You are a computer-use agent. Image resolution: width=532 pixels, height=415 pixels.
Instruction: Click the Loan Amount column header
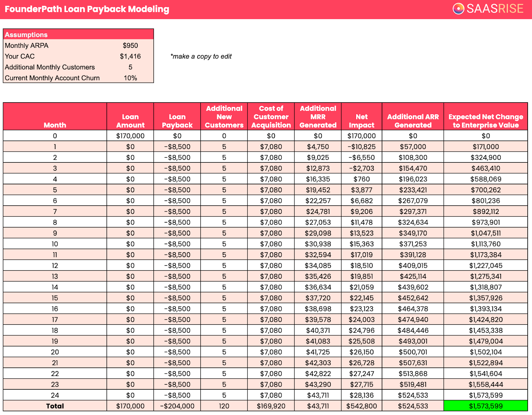point(130,116)
